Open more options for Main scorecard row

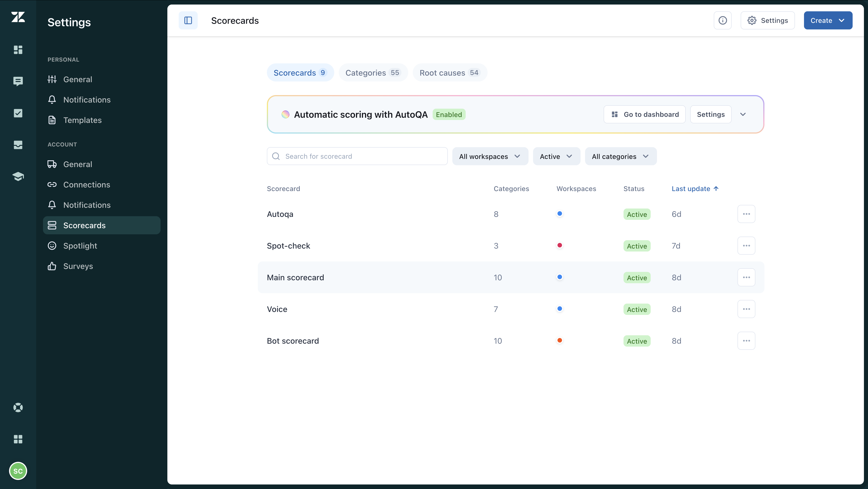click(x=746, y=277)
